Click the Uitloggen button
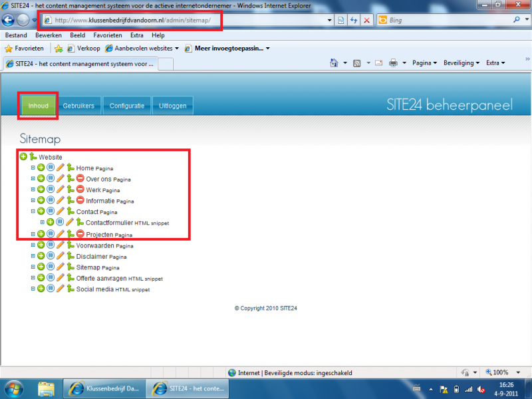 pos(173,106)
